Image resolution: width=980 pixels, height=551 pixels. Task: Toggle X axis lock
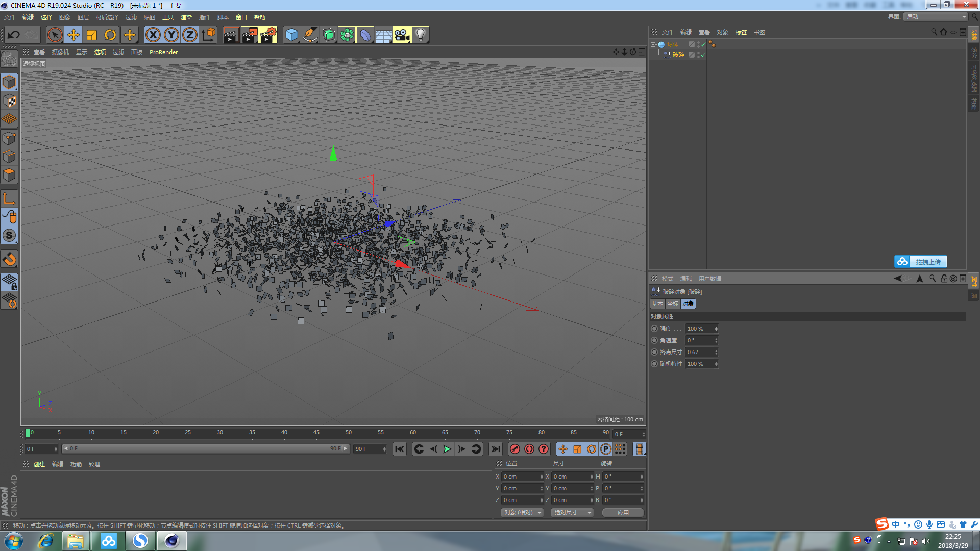[x=153, y=35]
